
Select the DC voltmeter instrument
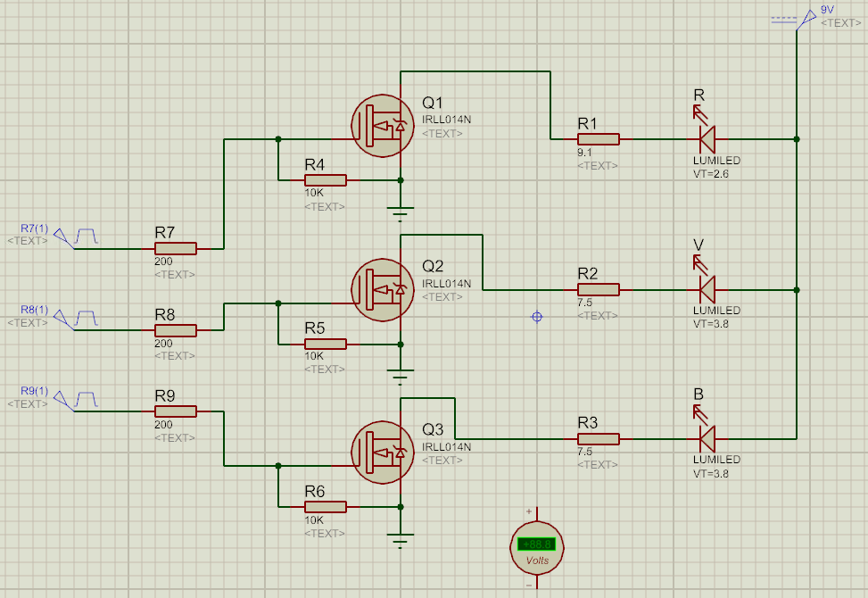(x=537, y=548)
